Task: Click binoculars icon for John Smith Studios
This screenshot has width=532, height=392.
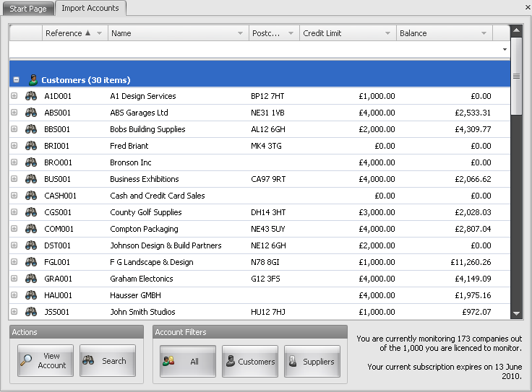Action: 31,312
